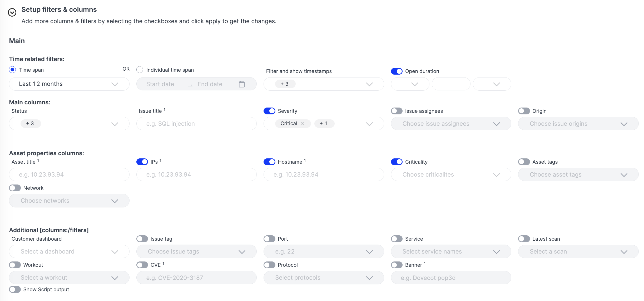
Task: Turn on the Network toggle
Action: 15,188
